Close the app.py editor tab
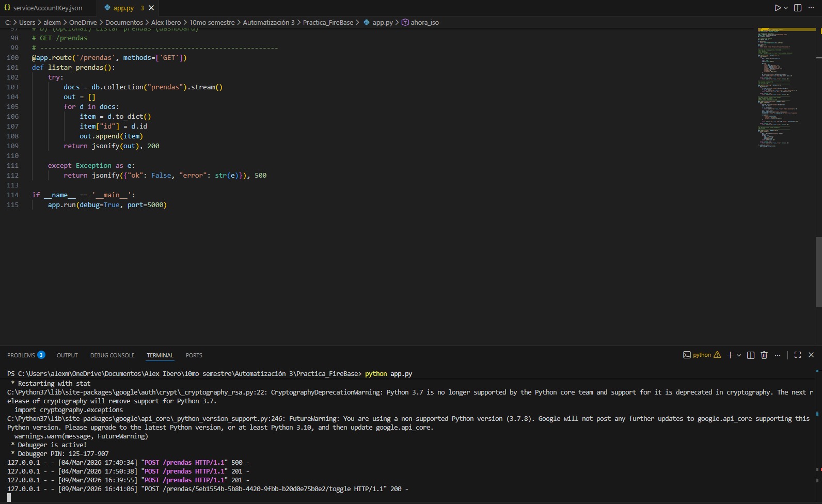This screenshot has height=504, width=822. [x=151, y=8]
